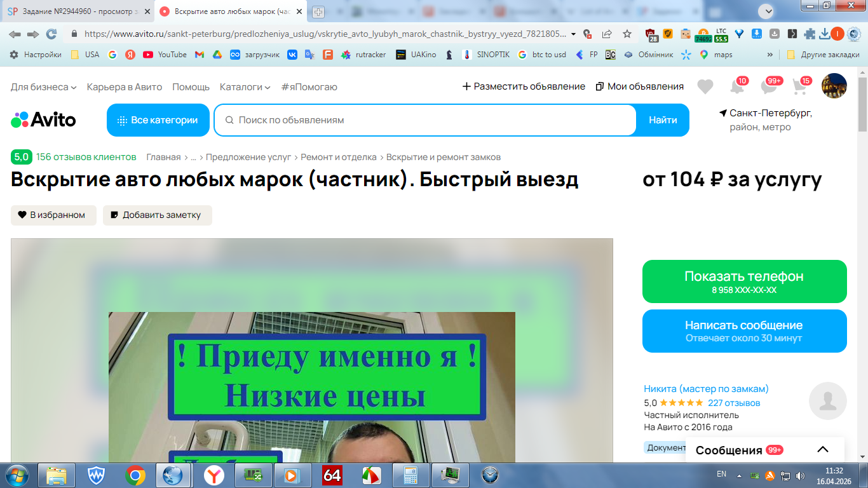Open Avito messages icon with 99+ badge
The image size is (868, 488).
(770, 86)
